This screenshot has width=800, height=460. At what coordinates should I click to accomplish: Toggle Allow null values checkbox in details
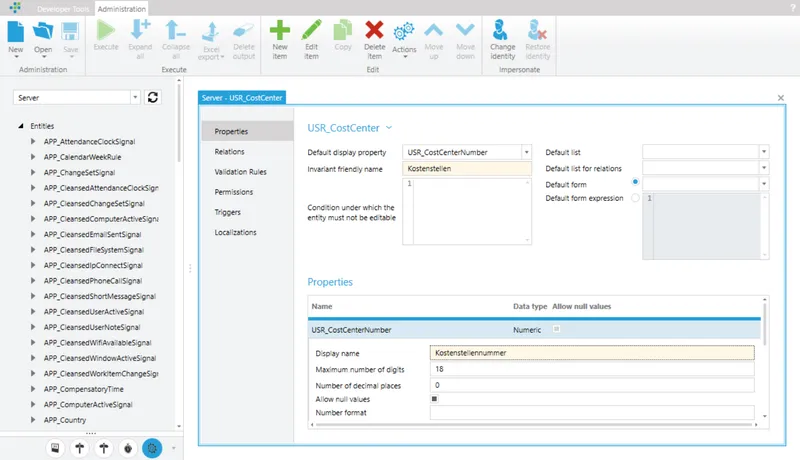point(434,398)
